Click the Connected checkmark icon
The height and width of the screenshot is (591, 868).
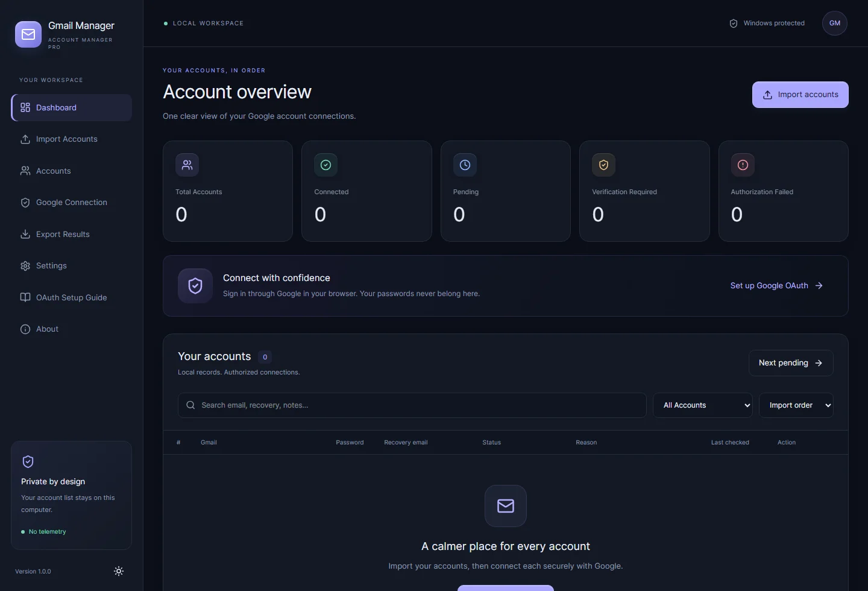(326, 165)
